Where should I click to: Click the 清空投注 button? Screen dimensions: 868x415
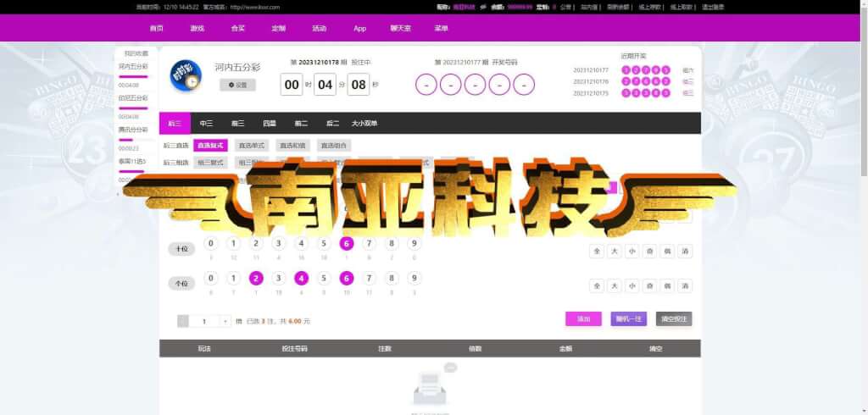tap(674, 318)
